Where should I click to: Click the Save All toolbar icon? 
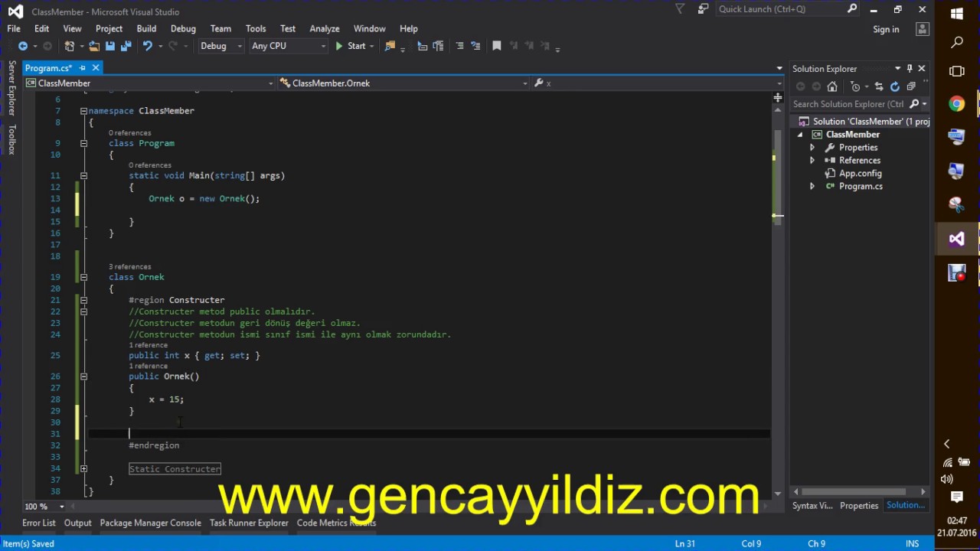(x=125, y=46)
